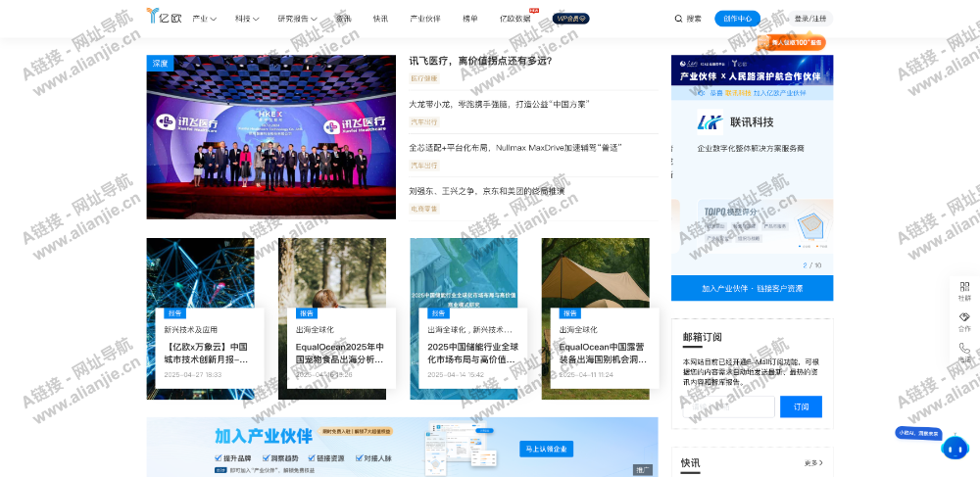Open the 讯飞医疗 featured stage photo
The height and width of the screenshot is (477, 980).
click(271, 137)
